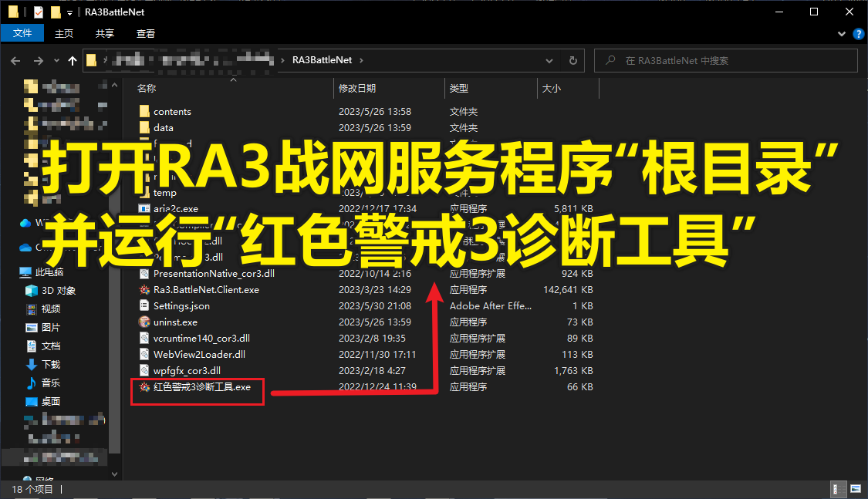This screenshot has width=868, height=499.
Task: Select the data folder icon
Action: tap(144, 127)
